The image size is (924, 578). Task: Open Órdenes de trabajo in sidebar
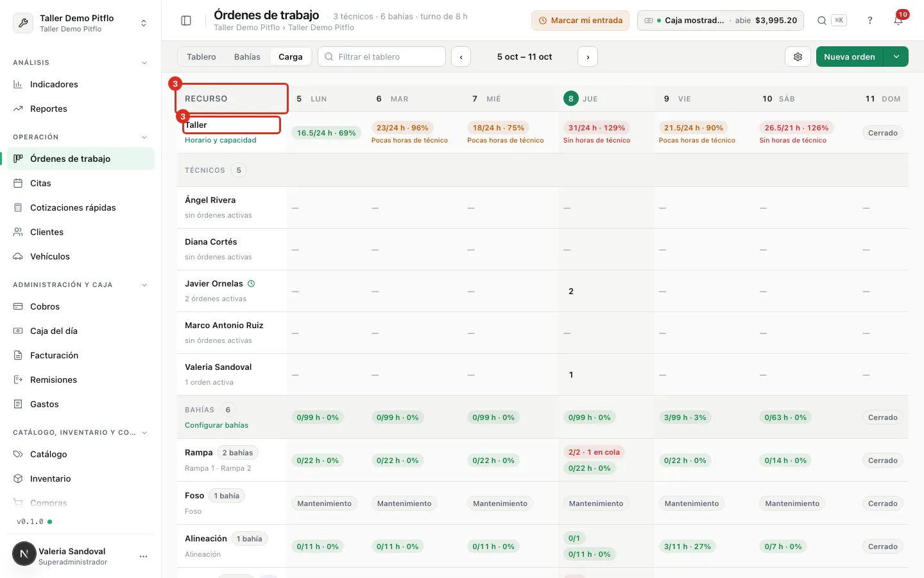pos(81,159)
